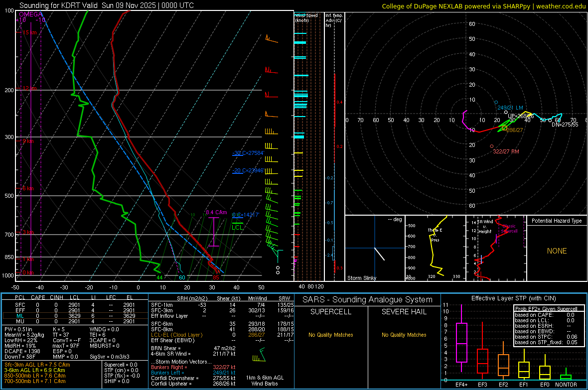Viewport: 588px width, 390px height.
Task: Click the DCAPE = 1398 value
Action: (22, 351)
